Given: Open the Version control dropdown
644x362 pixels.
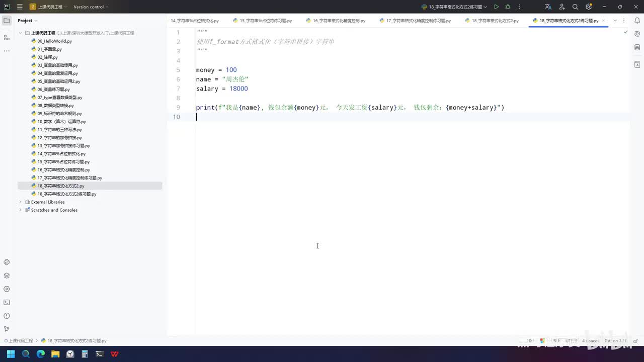Looking at the screenshot, I should [x=91, y=7].
